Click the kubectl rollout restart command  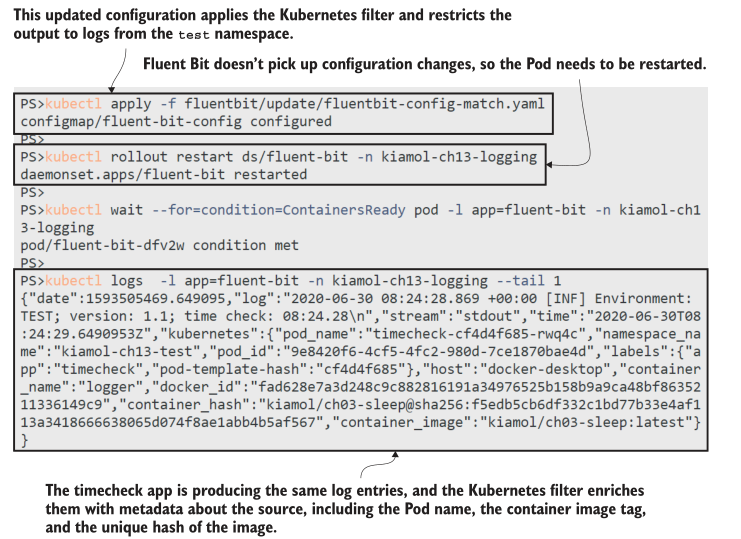278,157
